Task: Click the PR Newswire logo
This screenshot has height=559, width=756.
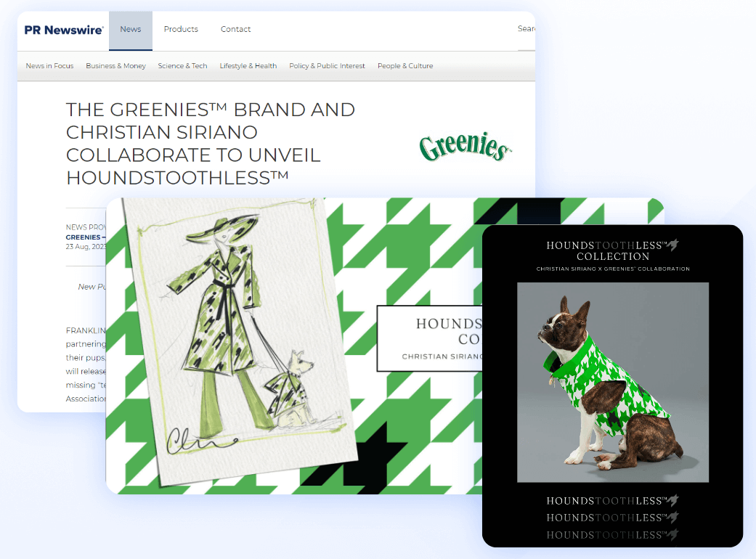Action: [62, 30]
